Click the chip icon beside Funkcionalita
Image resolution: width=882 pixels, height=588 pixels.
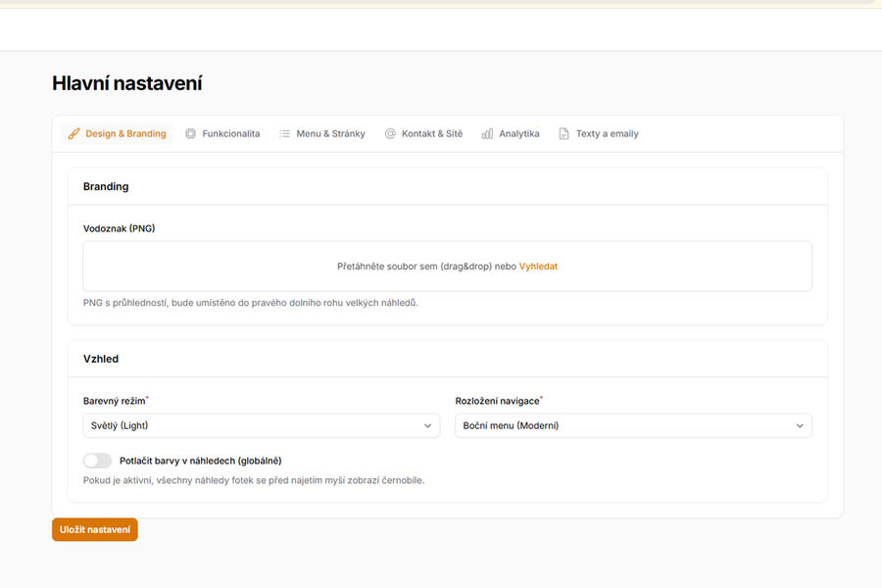click(x=190, y=133)
